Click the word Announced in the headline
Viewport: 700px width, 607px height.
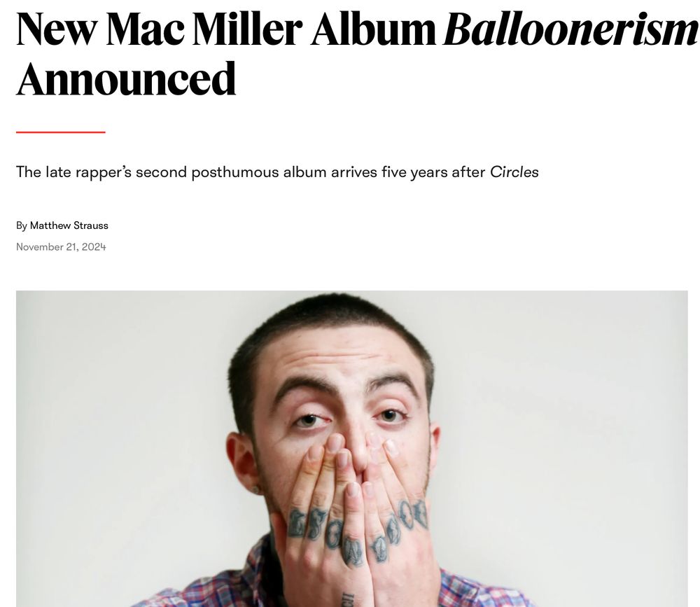point(126,80)
